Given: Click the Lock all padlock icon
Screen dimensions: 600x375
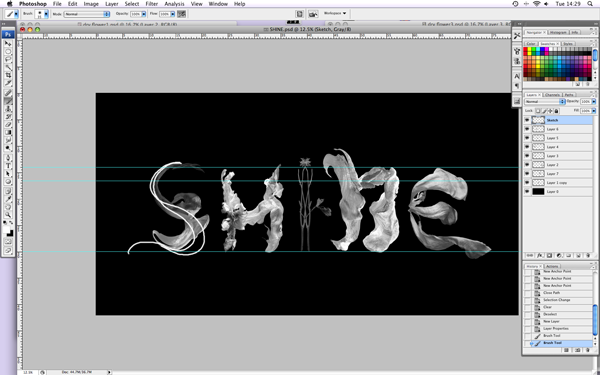Looking at the screenshot, I should (556, 111).
